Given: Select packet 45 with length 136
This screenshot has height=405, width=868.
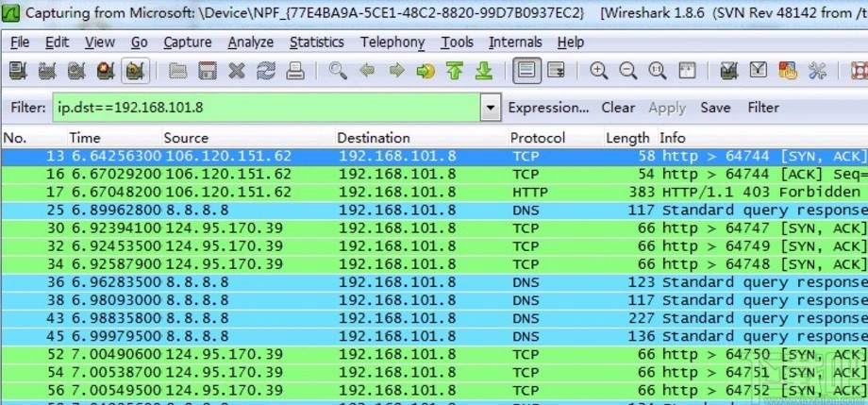Looking at the screenshot, I should click(x=434, y=336).
